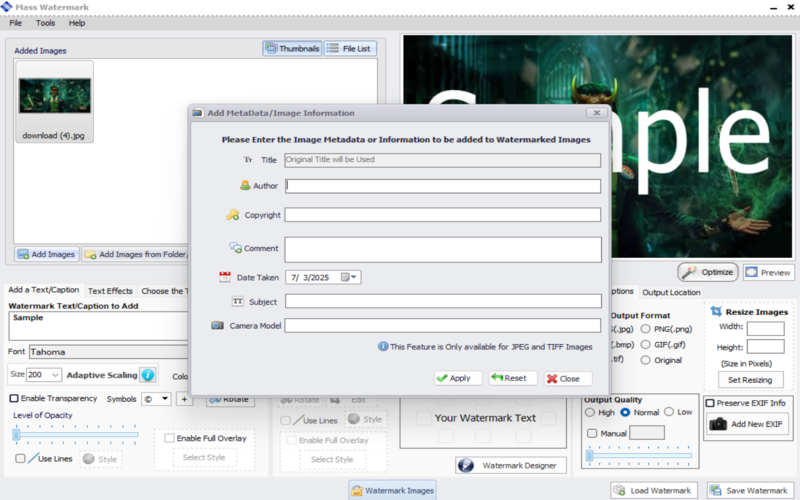Open the Tools menu
This screenshot has width=800, height=500.
coord(45,23)
